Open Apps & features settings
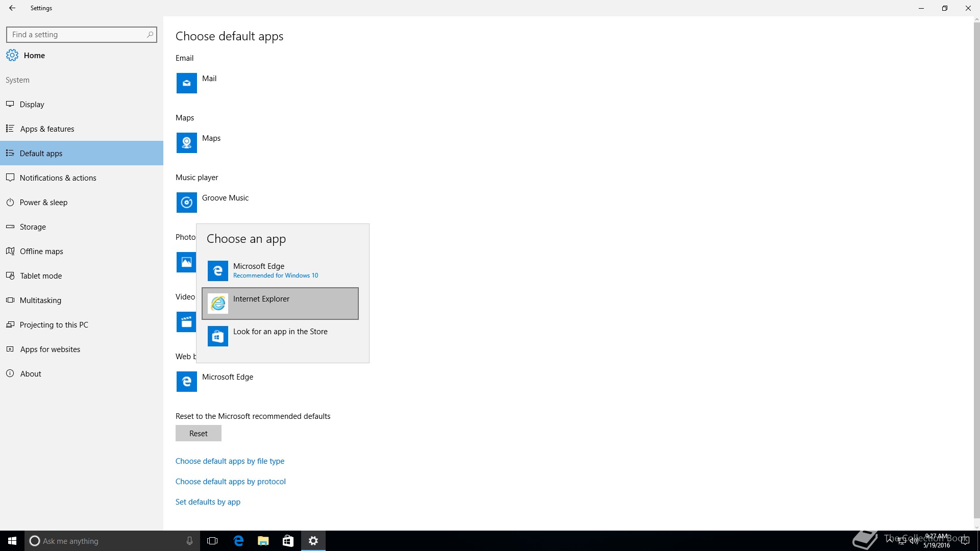Screen dimensions: 980x551 pos(82,129)
